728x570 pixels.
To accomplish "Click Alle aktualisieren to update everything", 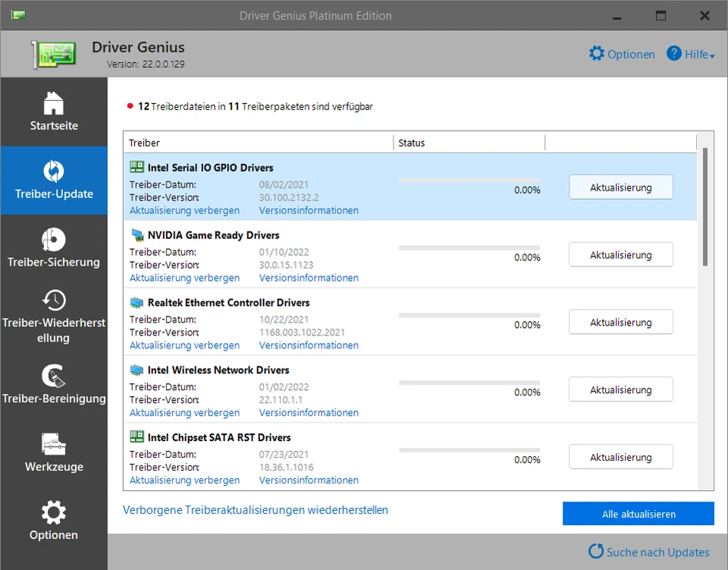I will coord(638,514).
